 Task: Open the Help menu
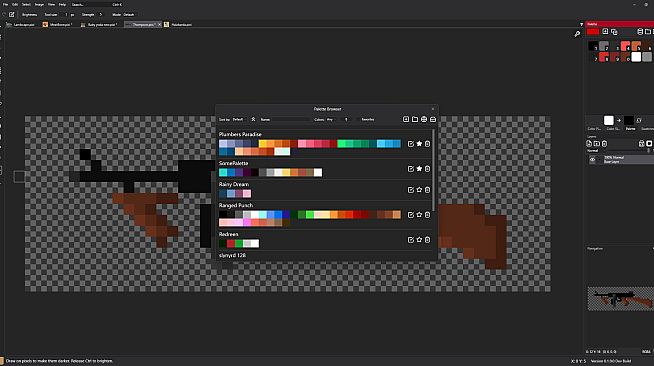[62, 4]
